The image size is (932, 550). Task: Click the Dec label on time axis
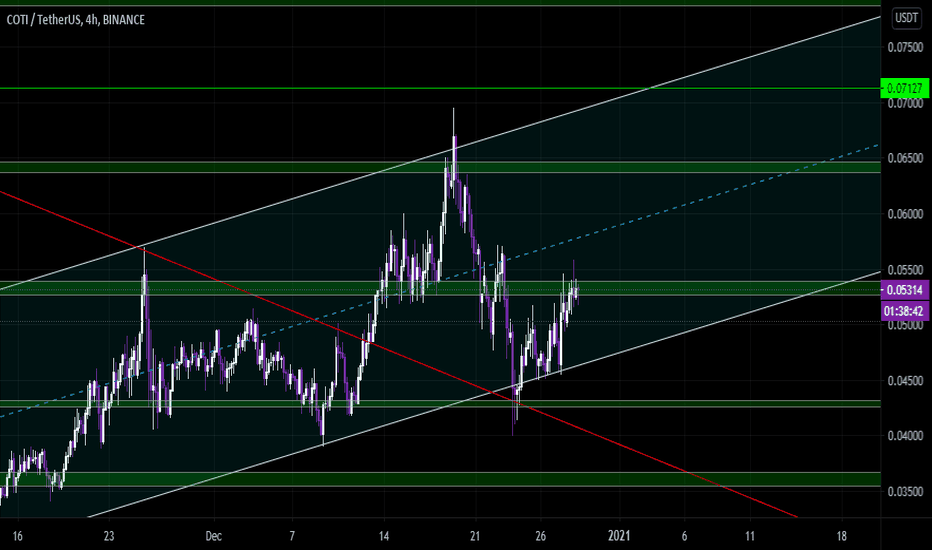pyautogui.click(x=213, y=536)
